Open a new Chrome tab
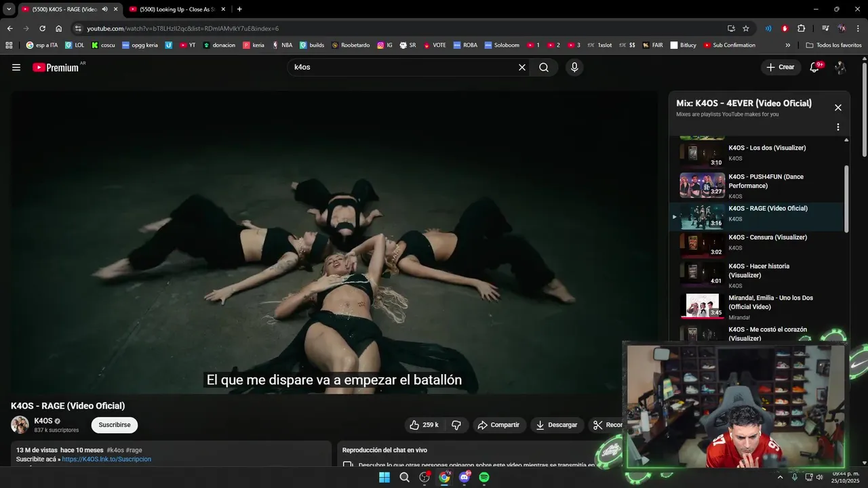 click(239, 9)
